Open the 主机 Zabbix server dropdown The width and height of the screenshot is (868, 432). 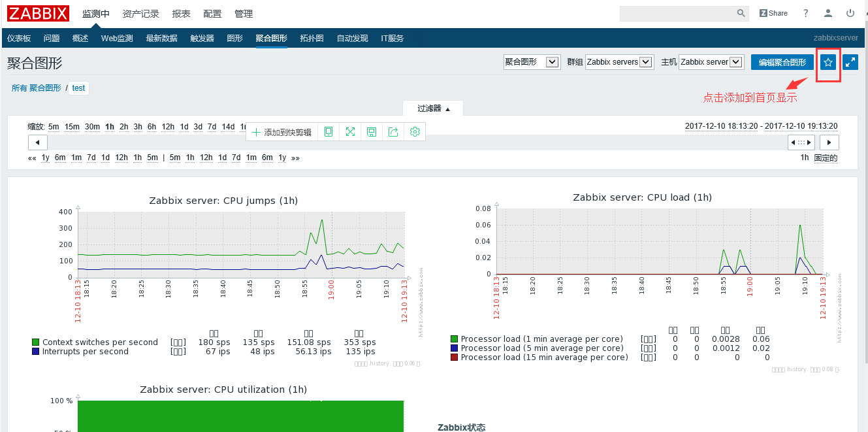coord(711,62)
